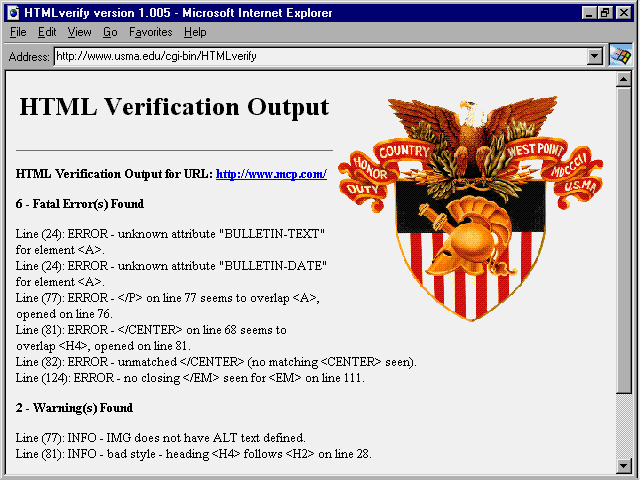
Task: Open the Go menu
Action: click(110, 33)
